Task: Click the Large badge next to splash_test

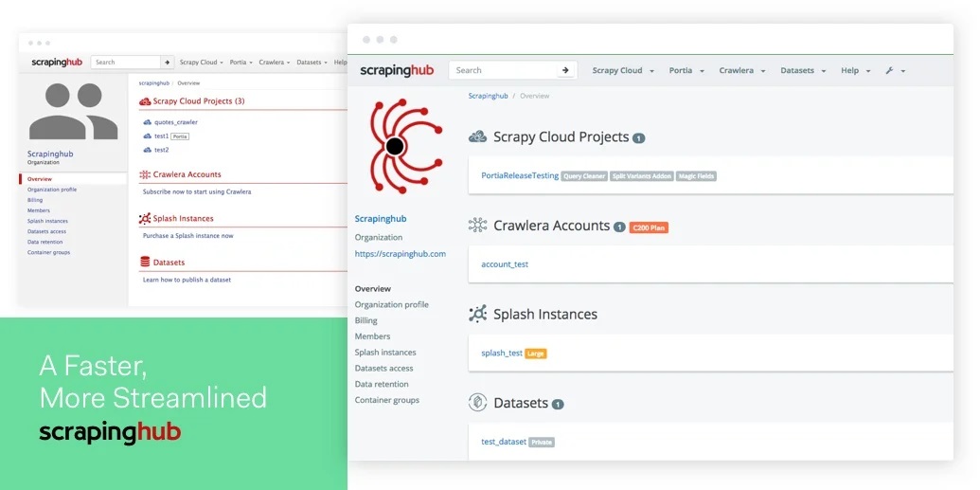Action: click(536, 354)
